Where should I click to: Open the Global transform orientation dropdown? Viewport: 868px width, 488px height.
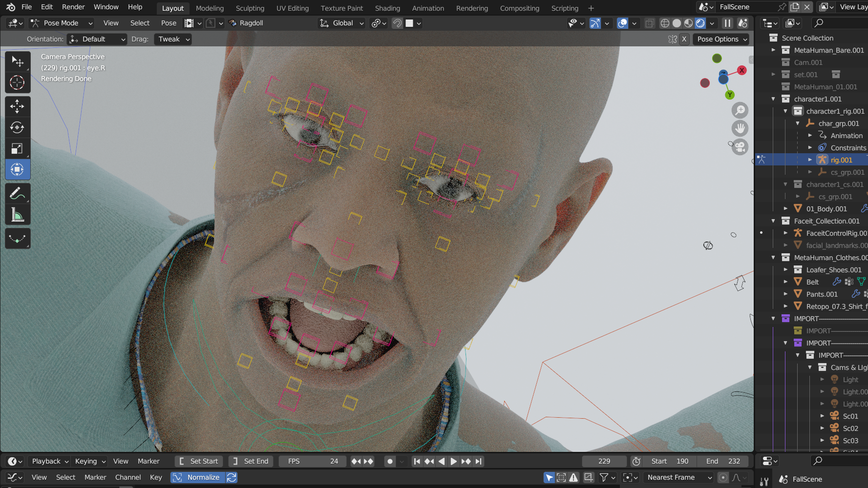(342, 23)
